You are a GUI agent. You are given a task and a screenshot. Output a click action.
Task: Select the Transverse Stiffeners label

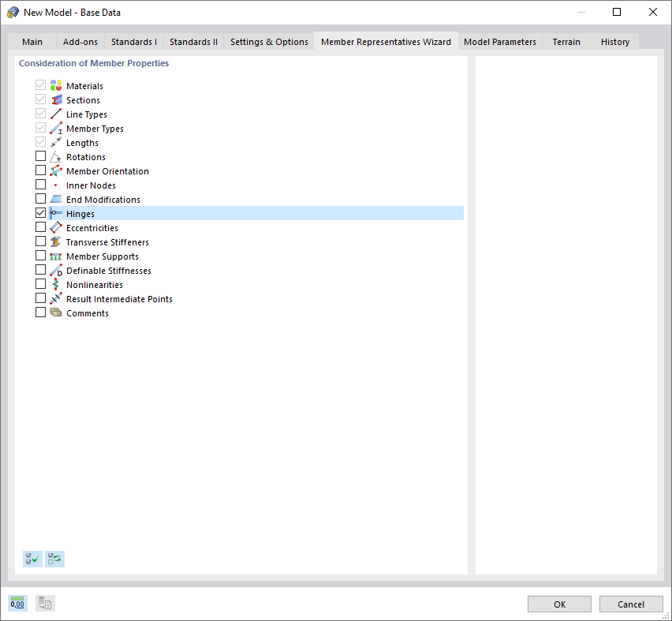coord(107,242)
